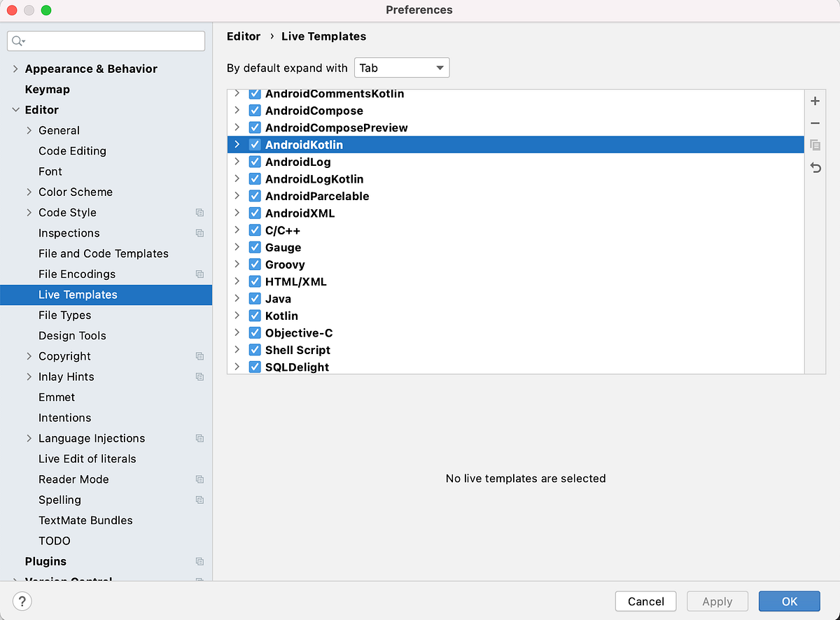Uncheck the AndroidCompose template group

point(255,111)
